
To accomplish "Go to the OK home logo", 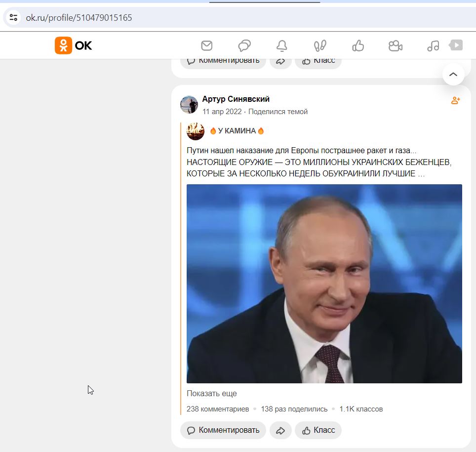I will [73, 45].
